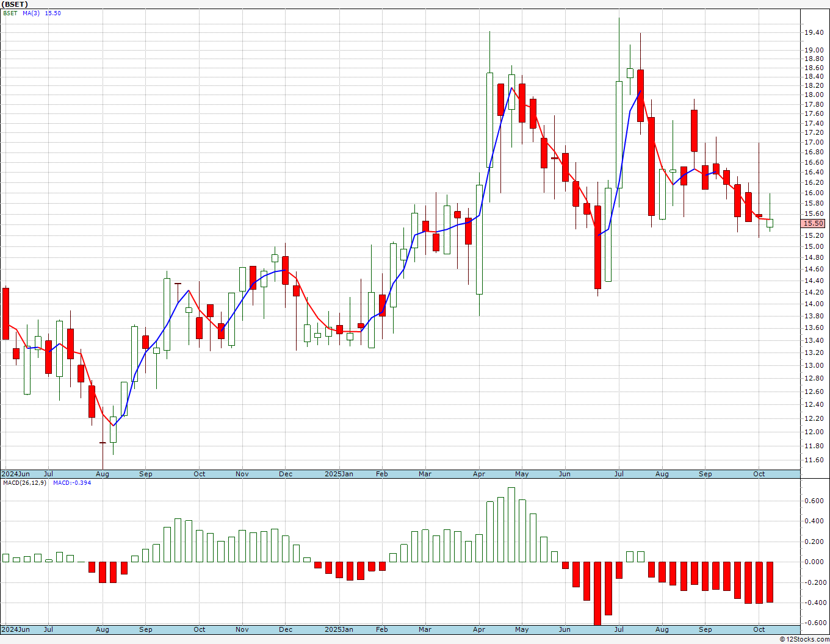The image size is (830, 644).
Task: Select Jun 2025 label on MACD panel time axis
Action: coord(565,629)
